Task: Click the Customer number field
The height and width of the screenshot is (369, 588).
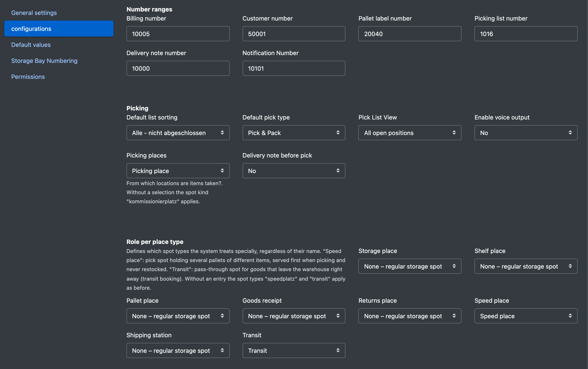Action: pyautogui.click(x=294, y=34)
